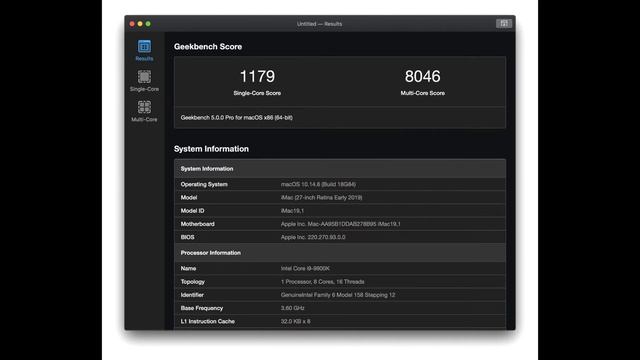
Task: Click the Base Frequency row label
Action: coord(202,308)
